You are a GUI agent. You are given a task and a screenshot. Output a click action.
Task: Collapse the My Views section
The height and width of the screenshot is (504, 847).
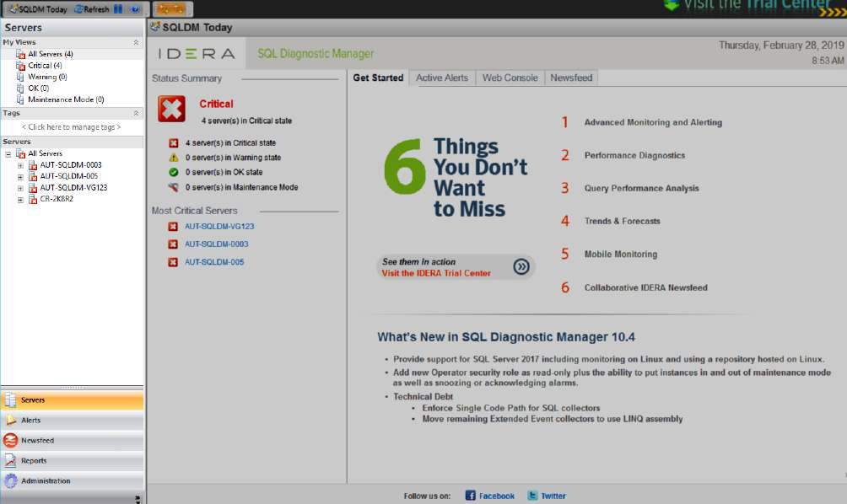click(136, 42)
